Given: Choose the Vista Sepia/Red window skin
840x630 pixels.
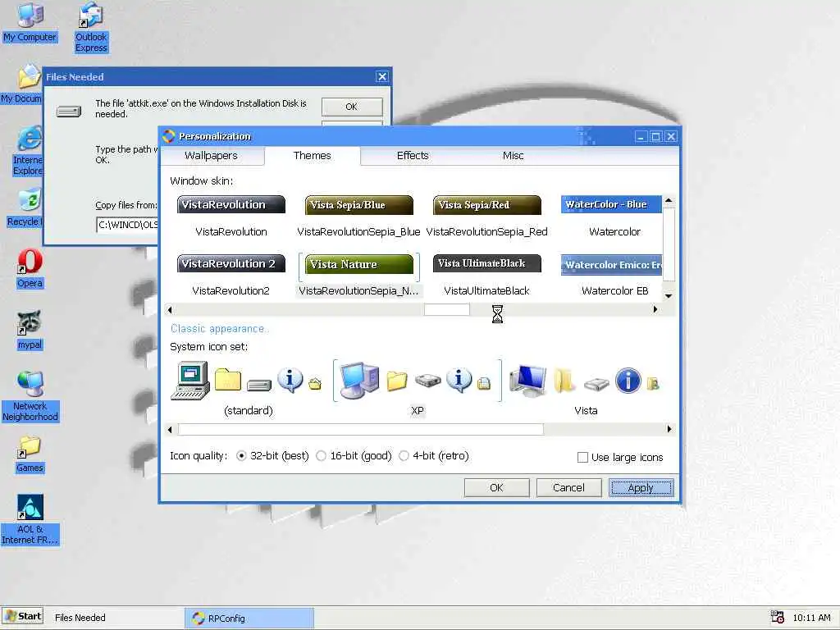Looking at the screenshot, I should tap(487, 204).
